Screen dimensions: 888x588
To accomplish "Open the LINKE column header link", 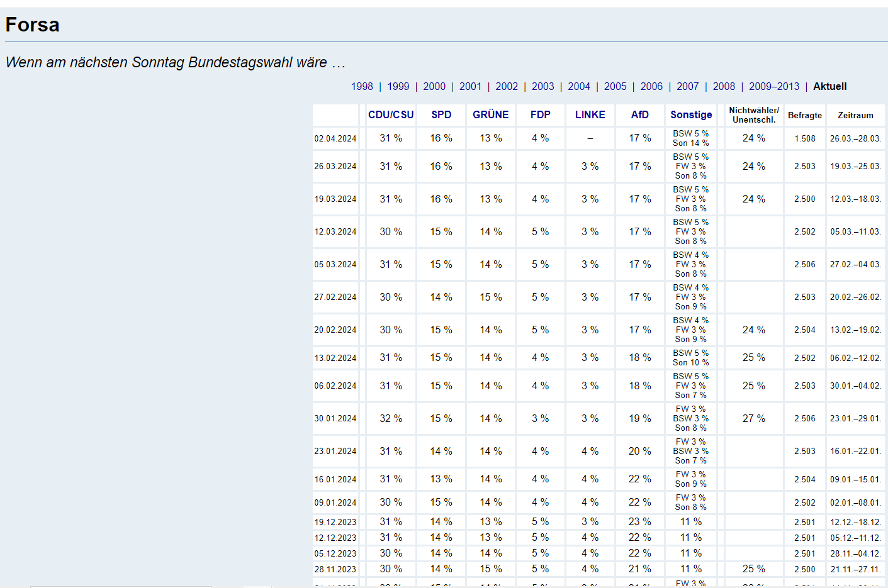I will point(590,114).
